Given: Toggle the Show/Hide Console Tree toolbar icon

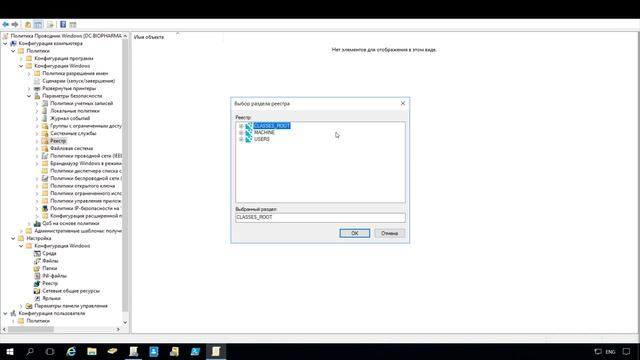Looking at the screenshot, I should point(38,25).
